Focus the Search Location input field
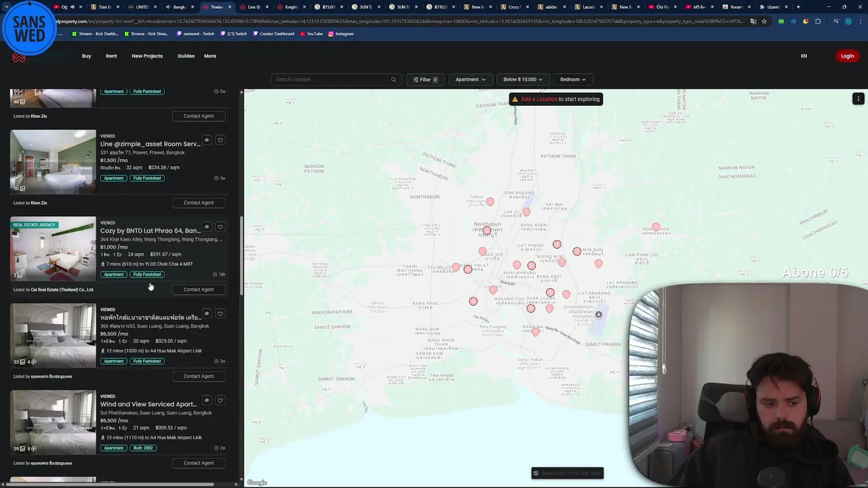The width and height of the screenshot is (868, 488). [335, 79]
